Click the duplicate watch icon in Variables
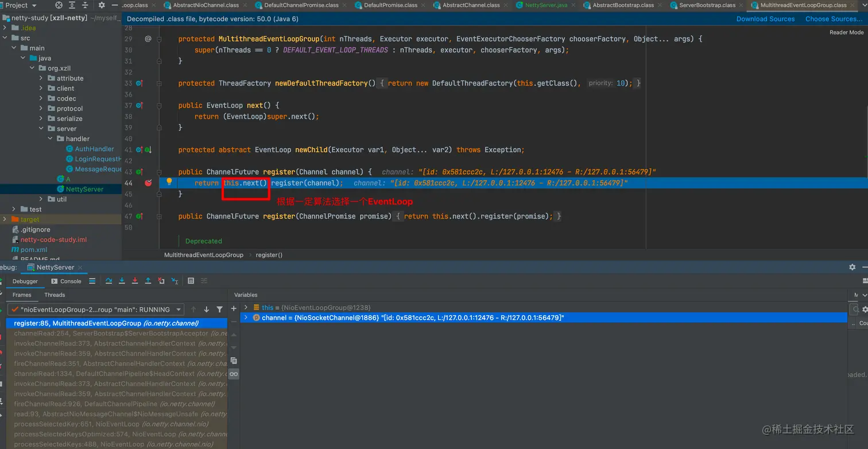The height and width of the screenshot is (449, 868). 234,361
